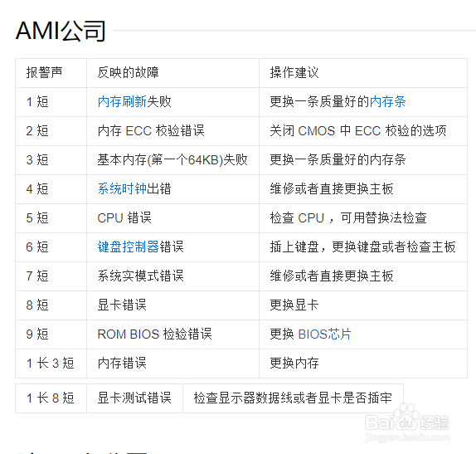Image resolution: width=476 pixels, height=454 pixels.
Task: Click 内存 ECC 校验错误 cell
Action: [172, 131]
